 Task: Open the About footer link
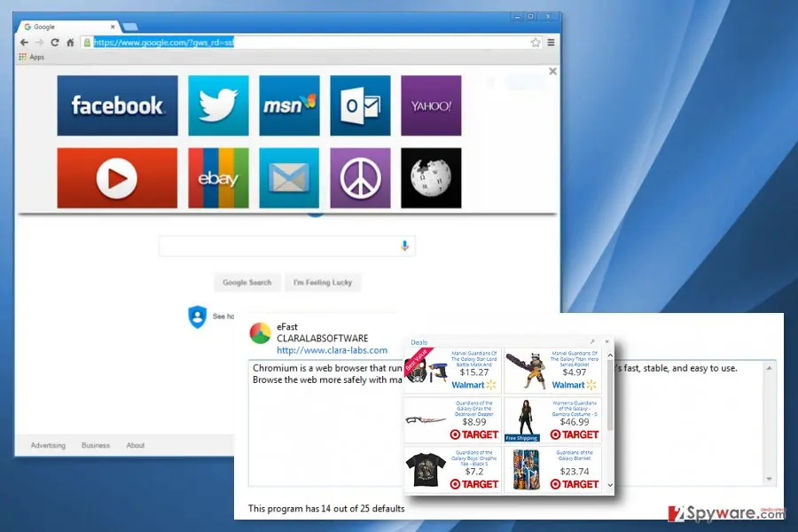point(136,445)
